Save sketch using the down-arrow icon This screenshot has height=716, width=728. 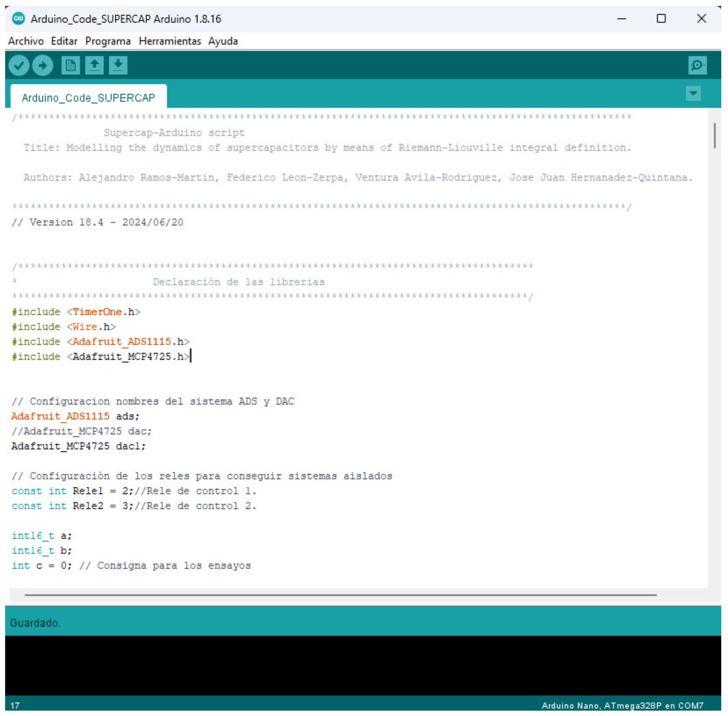(x=118, y=66)
